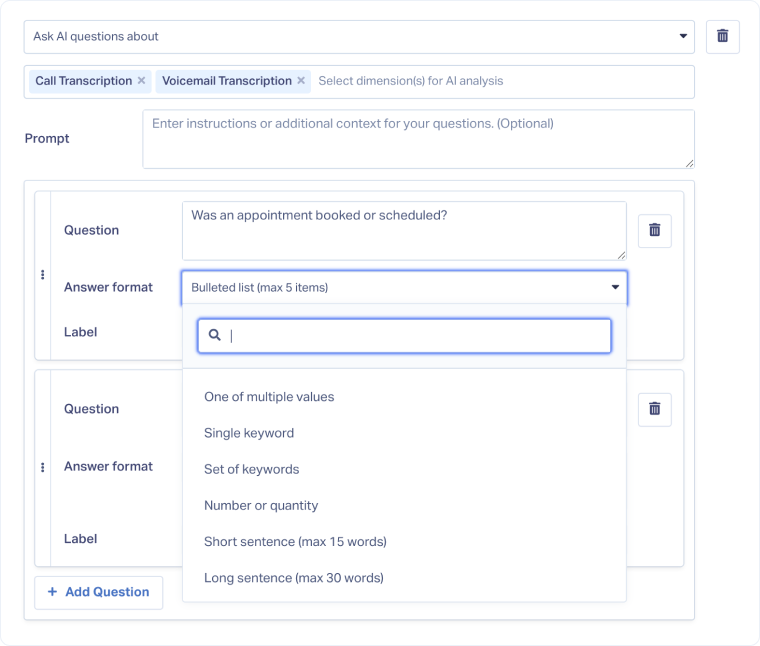Select 'One of multiple values' option

tap(269, 397)
